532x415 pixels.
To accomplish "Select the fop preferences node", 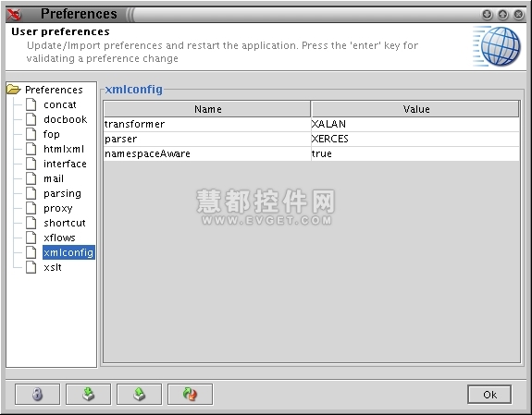I will (52, 134).
